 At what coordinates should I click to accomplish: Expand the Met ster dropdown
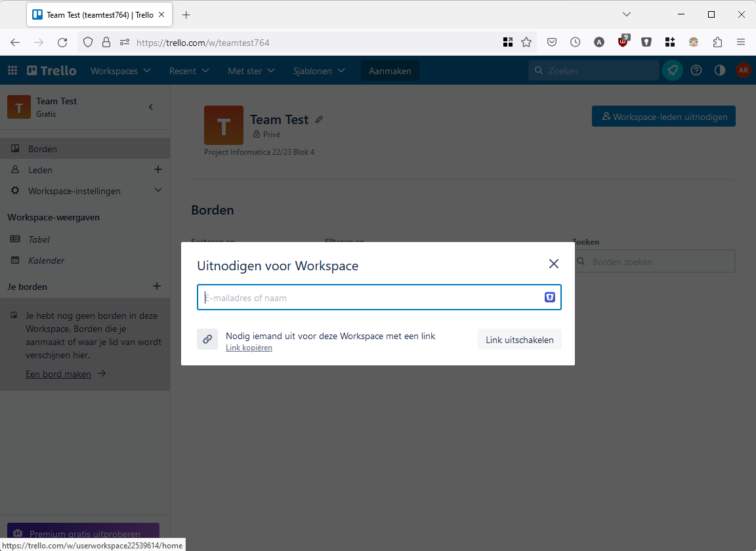pyautogui.click(x=251, y=71)
